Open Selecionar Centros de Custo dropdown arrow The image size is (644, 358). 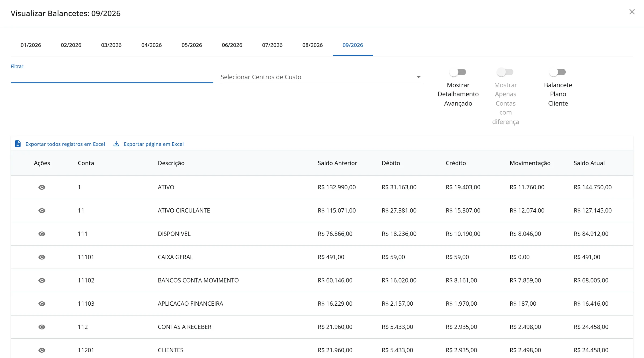click(x=419, y=77)
